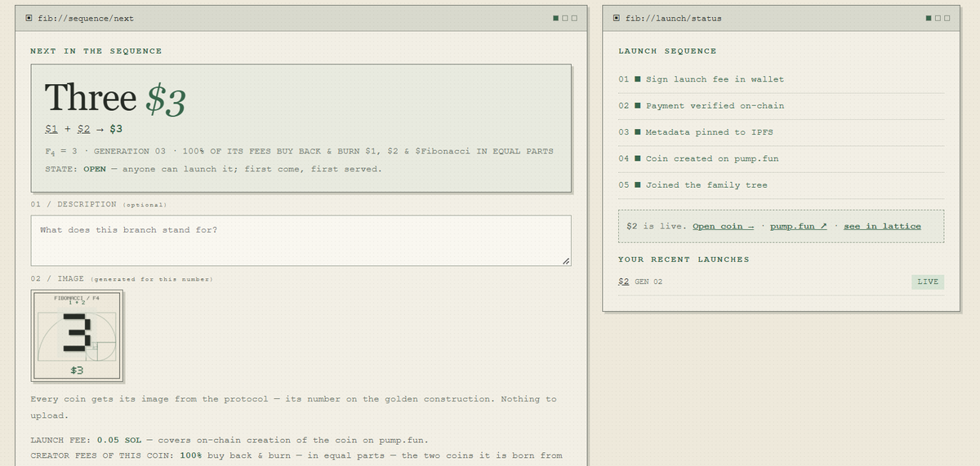Open the $2 parent coin link in the formula
Viewport: 980px width, 466px height.
(x=83, y=129)
